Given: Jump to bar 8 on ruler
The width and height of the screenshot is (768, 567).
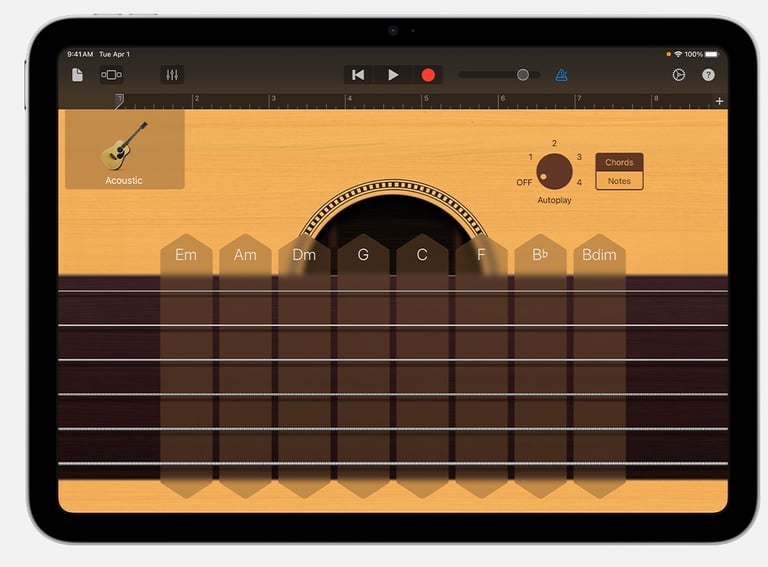Looking at the screenshot, I should click(x=656, y=98).
